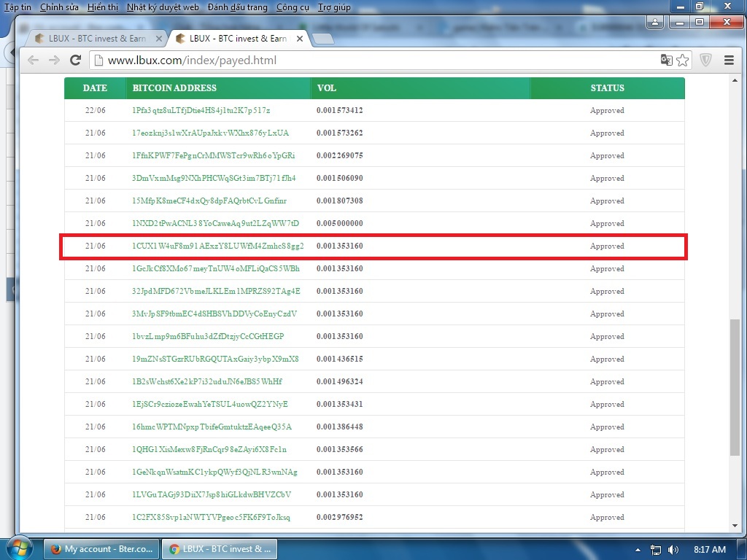The height and width of the screenshot is (560, 747).
Task: Open address starting with 17eozknj3s1wXrAU
Action: (x=210, y=133)
